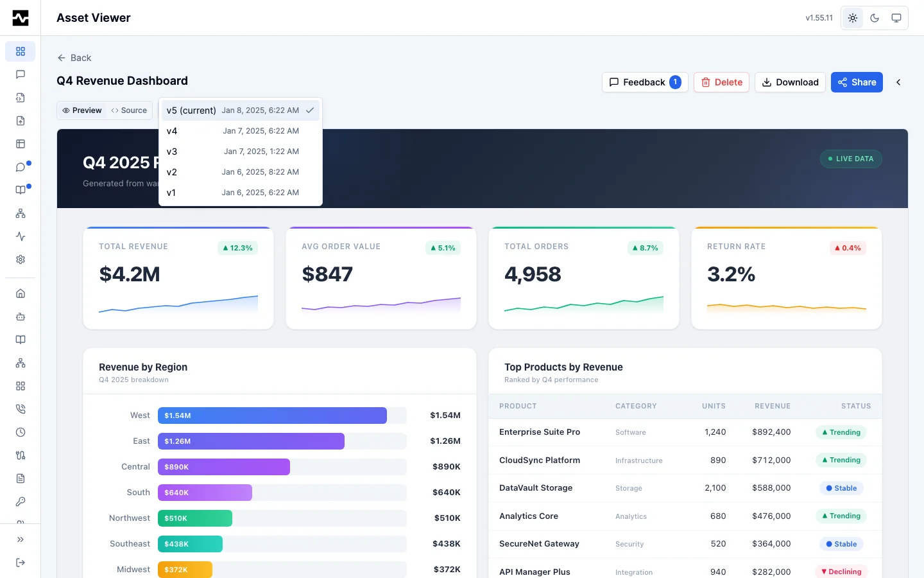Image resolution: width=924 pixels, height=578 pixels.
Task: Click the $847 average order value
Action: tap(327, 274)
